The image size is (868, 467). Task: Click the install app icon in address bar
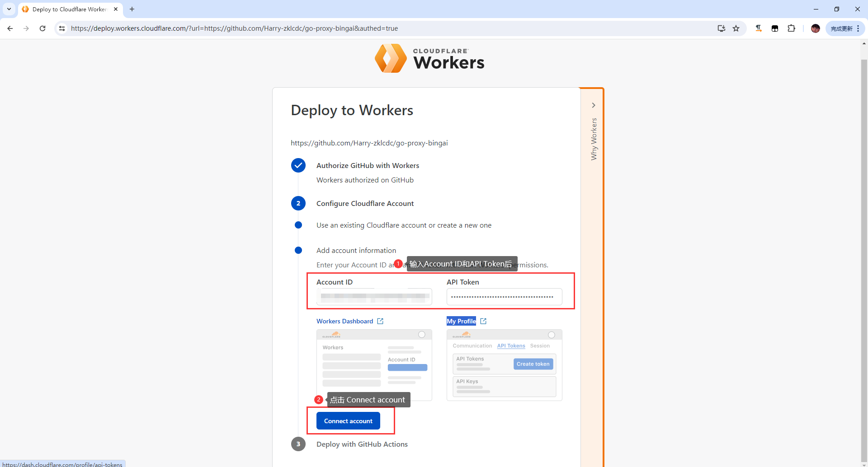(721, 28)
